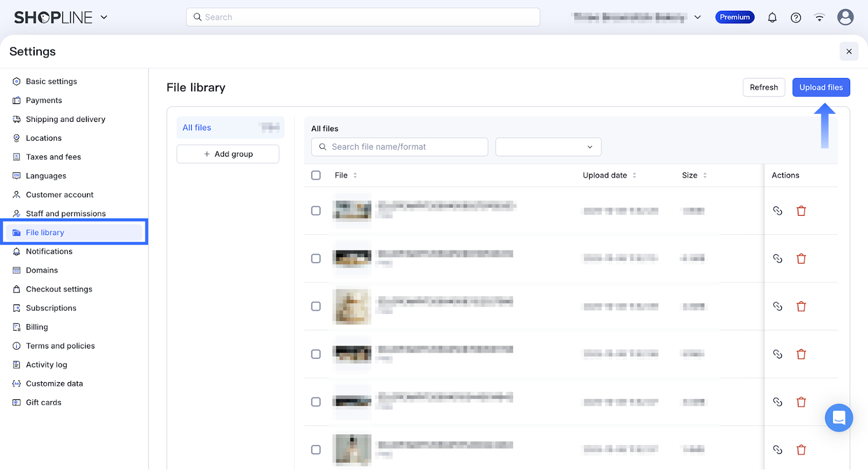Click the trash icon in fourth row
The width and height of the screenshot is (868, 470).
pyautogui.click(x=801, y=354)
